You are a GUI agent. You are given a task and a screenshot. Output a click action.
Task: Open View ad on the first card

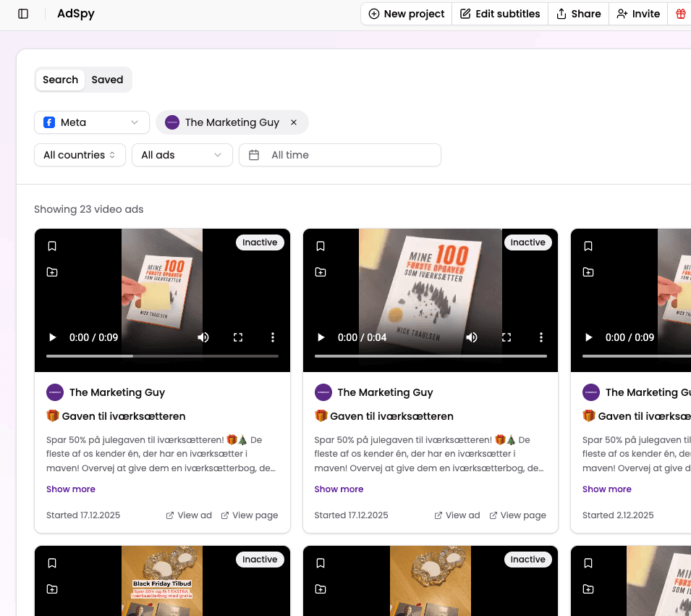tap(189, 515)
